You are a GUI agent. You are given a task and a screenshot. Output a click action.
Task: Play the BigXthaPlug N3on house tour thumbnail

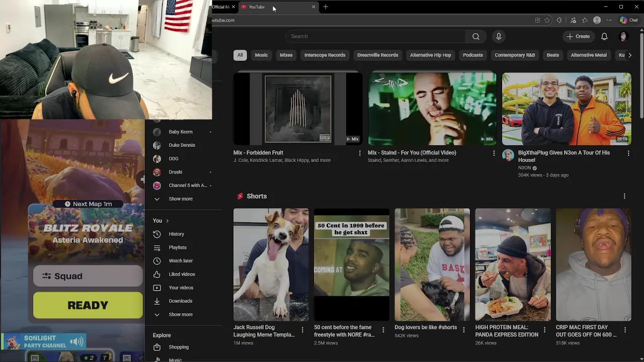pos(567,109)
